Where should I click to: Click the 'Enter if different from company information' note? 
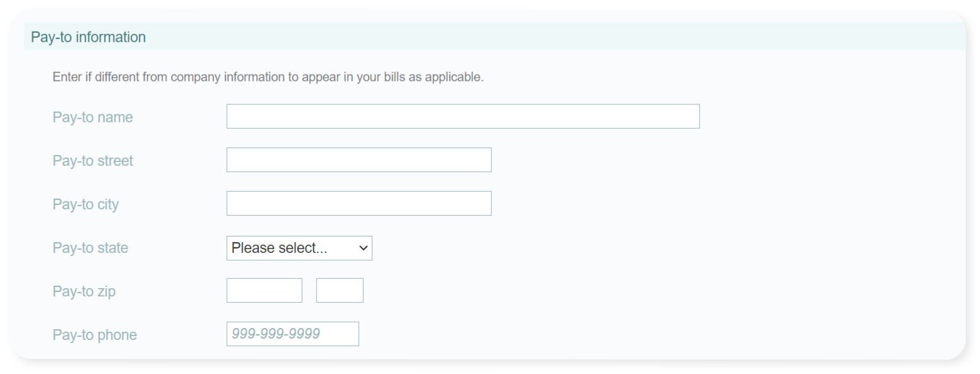click(x=268, y=78)
